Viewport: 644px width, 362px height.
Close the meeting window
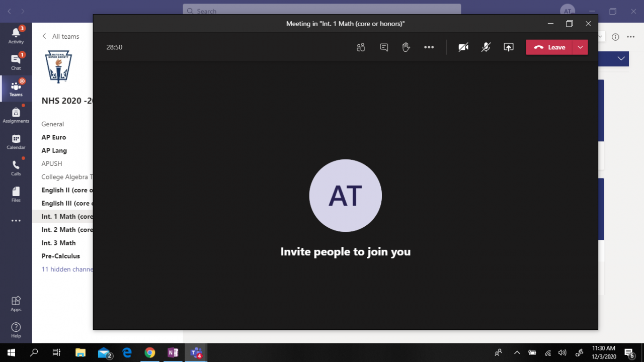pos(588,24)
